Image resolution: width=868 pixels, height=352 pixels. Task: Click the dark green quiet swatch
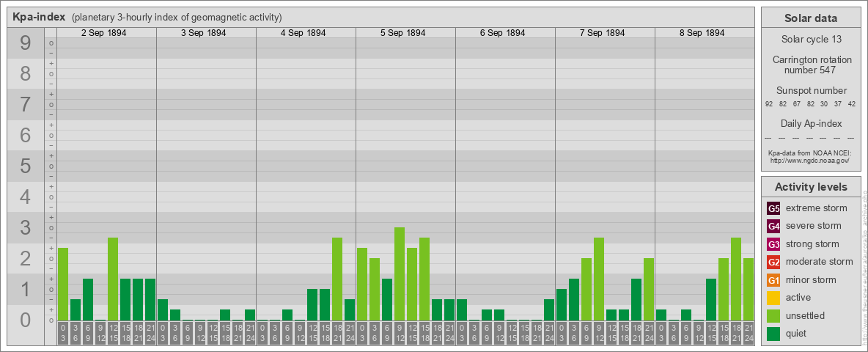[773, 334]
